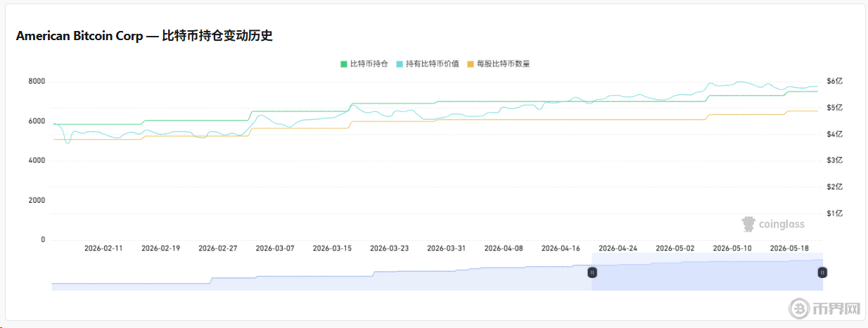Grab the left range slider handle
Viewport: 868px width, 328px height.
(x=592, y=272)
